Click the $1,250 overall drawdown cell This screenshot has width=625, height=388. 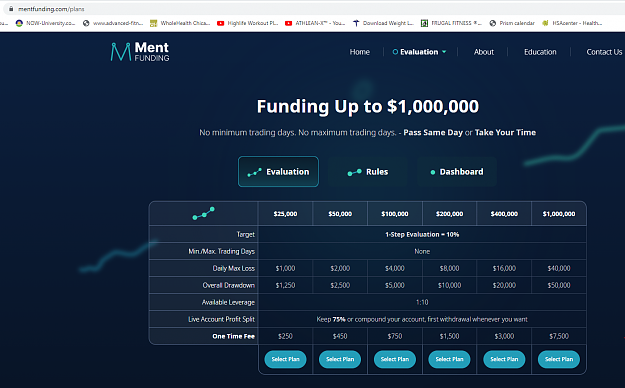[x=285, y=285]
